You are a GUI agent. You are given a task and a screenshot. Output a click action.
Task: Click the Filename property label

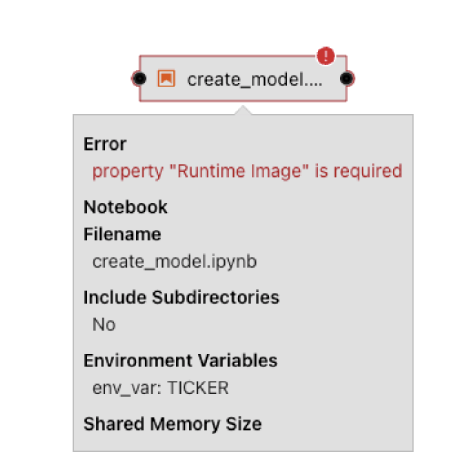tap(122, 234)
